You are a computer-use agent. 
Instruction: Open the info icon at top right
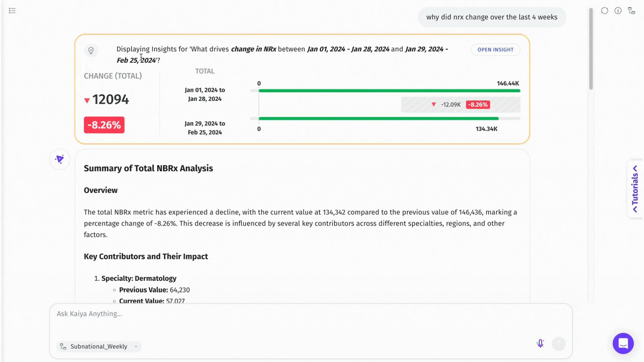[618, 11]
